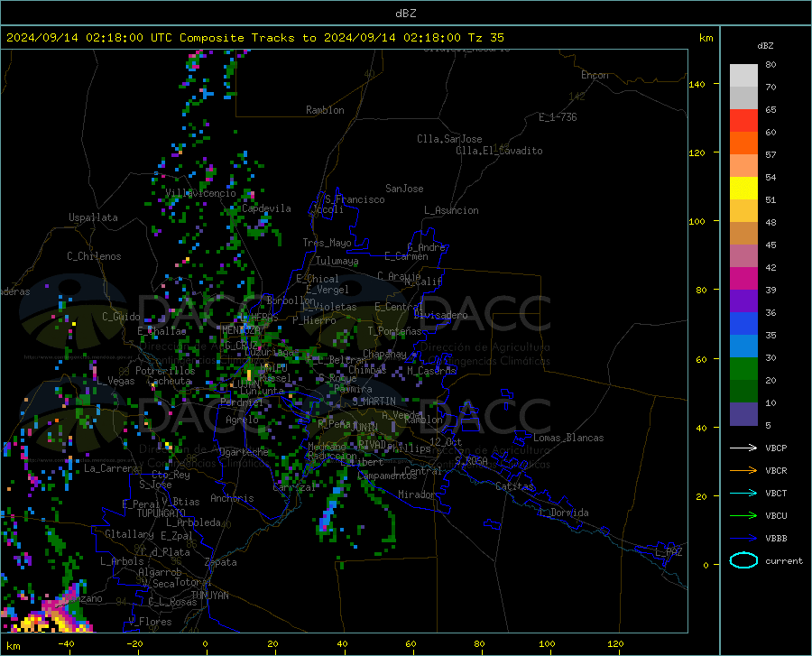Screen dimensions: 812x656
Task: Click the Ugarteche map label
Action: (244, 451)
